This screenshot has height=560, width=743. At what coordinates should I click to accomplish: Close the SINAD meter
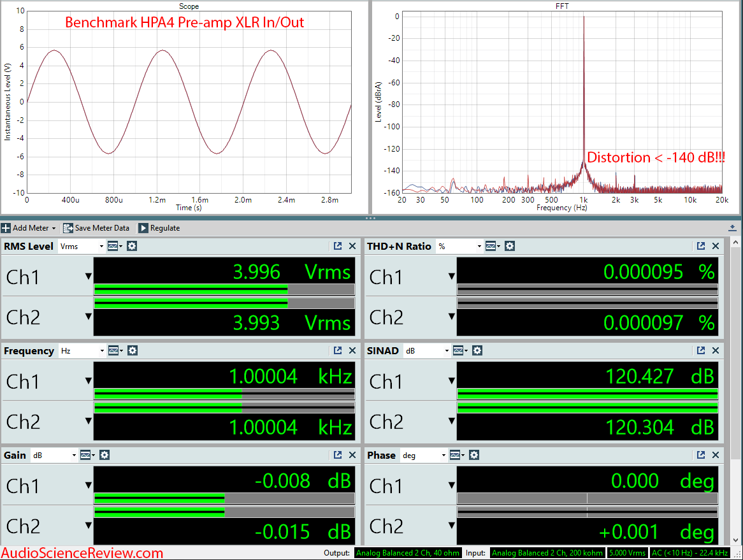point(716,350)
